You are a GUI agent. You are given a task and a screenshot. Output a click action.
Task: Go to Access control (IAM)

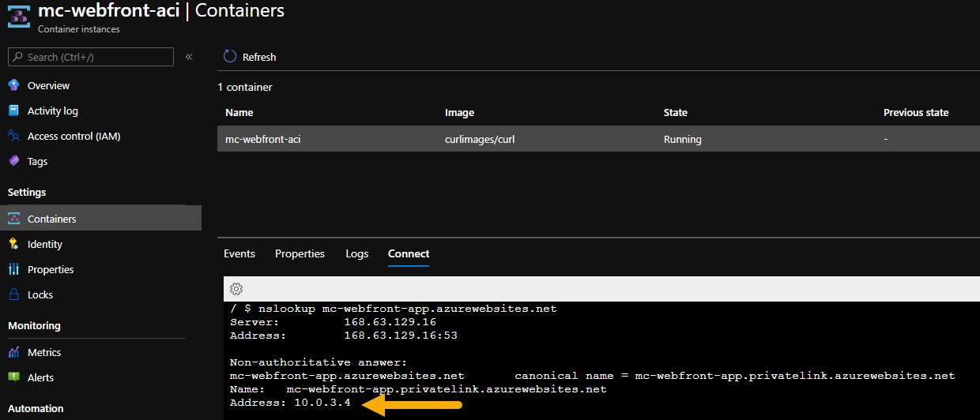pos(74,136)
